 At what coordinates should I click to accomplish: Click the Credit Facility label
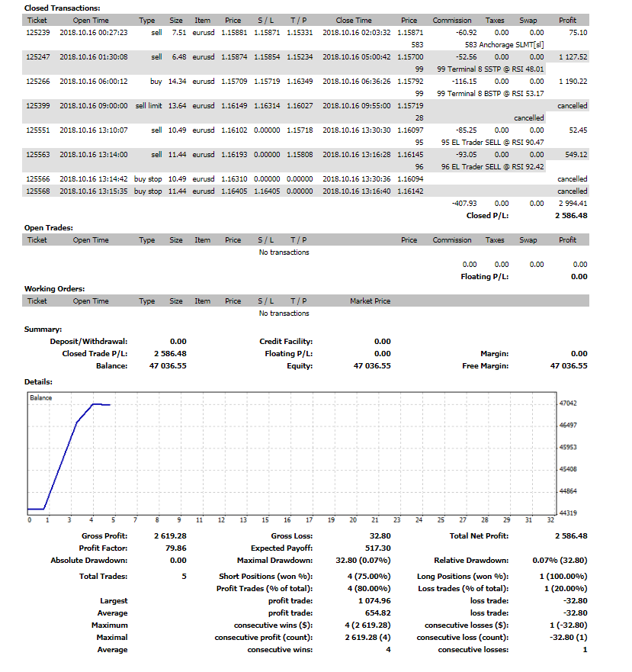pos(286,341)
